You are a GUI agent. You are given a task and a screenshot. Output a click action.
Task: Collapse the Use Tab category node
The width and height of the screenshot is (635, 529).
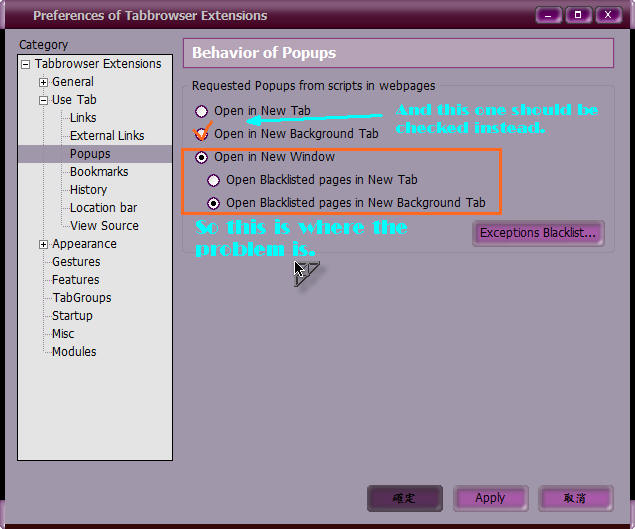[x=43, y=100]
